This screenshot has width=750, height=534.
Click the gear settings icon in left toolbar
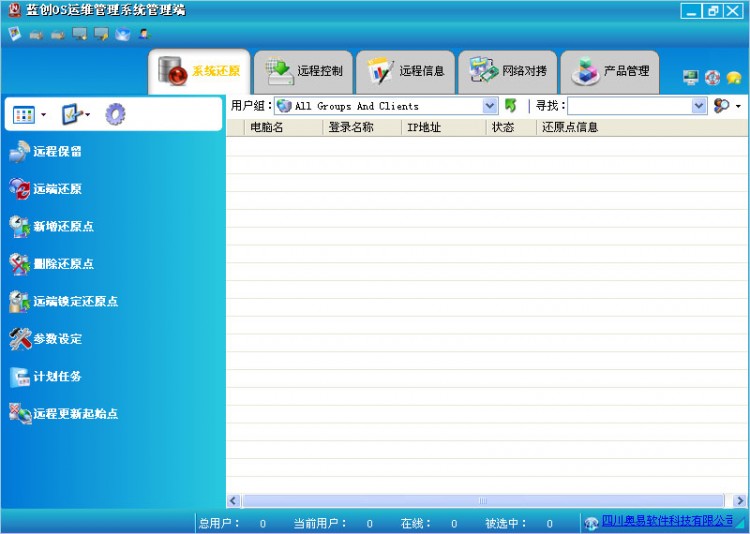[x=115, y=115]
